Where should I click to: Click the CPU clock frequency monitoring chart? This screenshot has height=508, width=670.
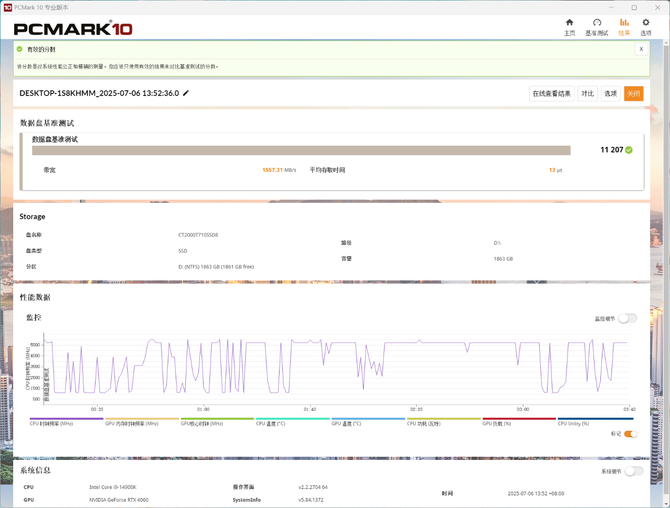(x=335, y=369)
